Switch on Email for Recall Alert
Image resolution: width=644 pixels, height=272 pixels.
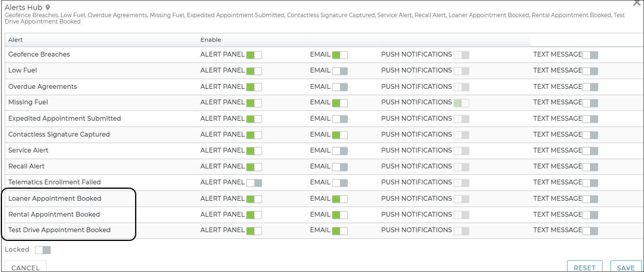pyautogui.click(x=340, y=167)
